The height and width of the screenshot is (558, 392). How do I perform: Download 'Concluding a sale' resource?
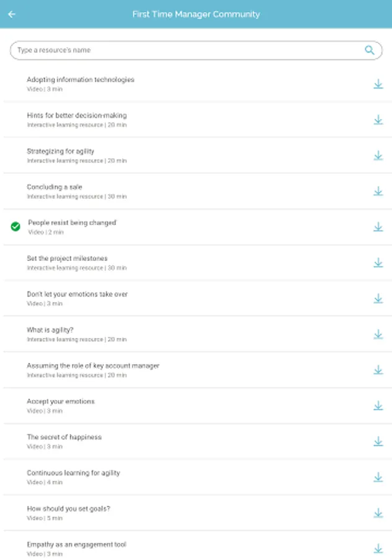click(x=378, y=192)
